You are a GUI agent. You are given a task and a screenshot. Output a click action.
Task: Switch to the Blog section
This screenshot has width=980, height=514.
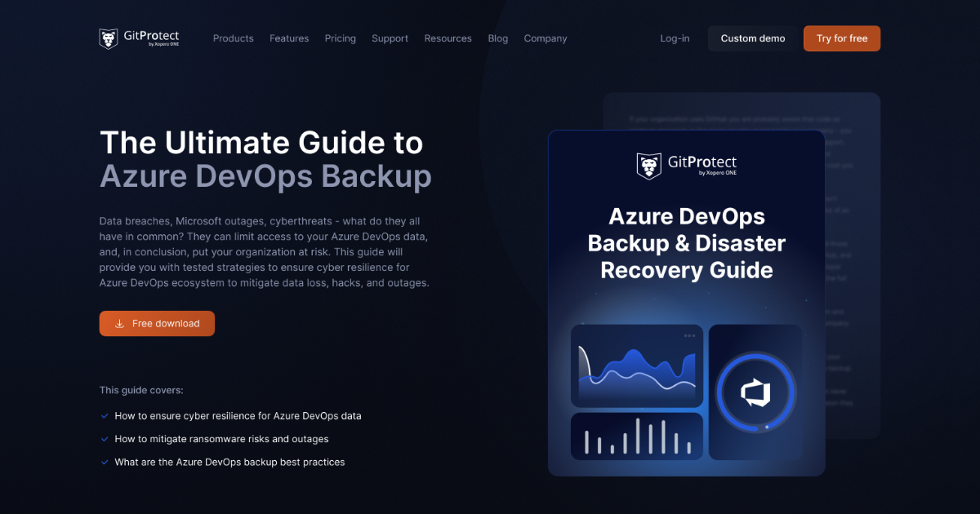[498, 38]
